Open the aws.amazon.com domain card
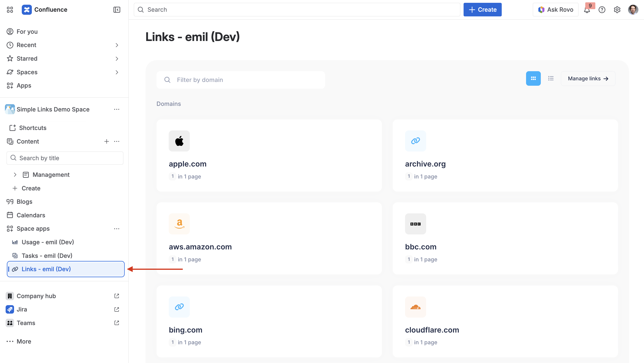This screenshot has height=363, width=644. [269, 238]
